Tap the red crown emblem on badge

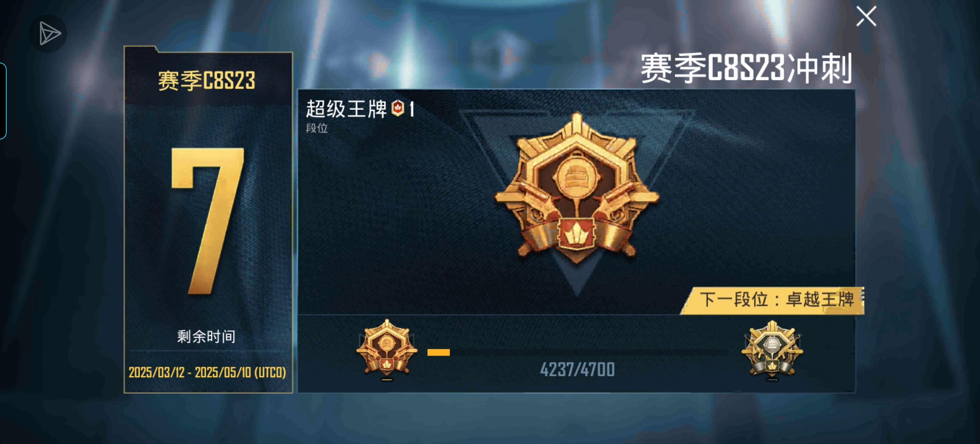click(x=577, y=233)
